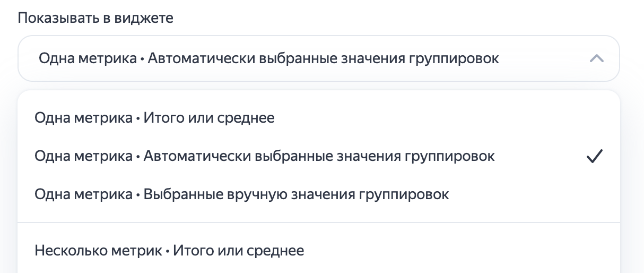Collapse the dropdown using the chevron-up arrow
The image size is (644, 273).
pyautogui.click(x=596, y=58)
